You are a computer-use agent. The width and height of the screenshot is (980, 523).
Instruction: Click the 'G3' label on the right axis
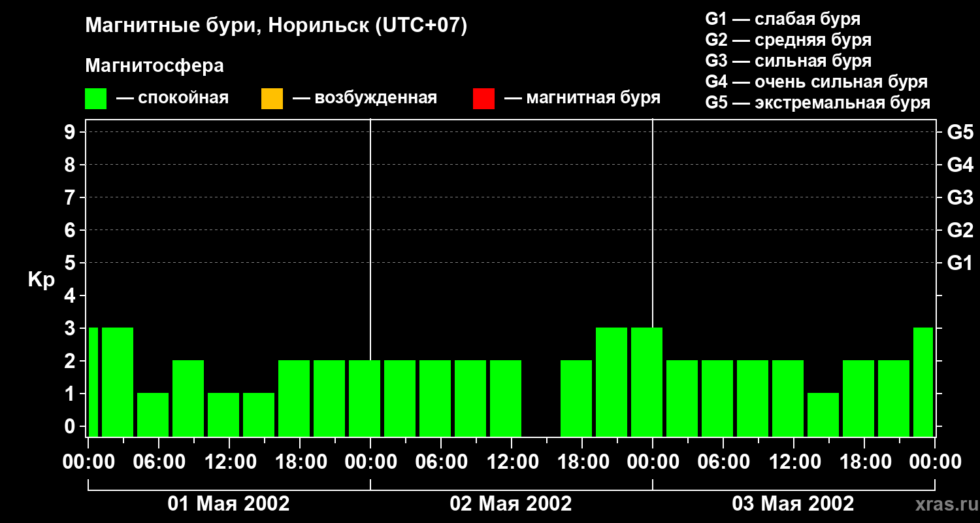point(960,198)
